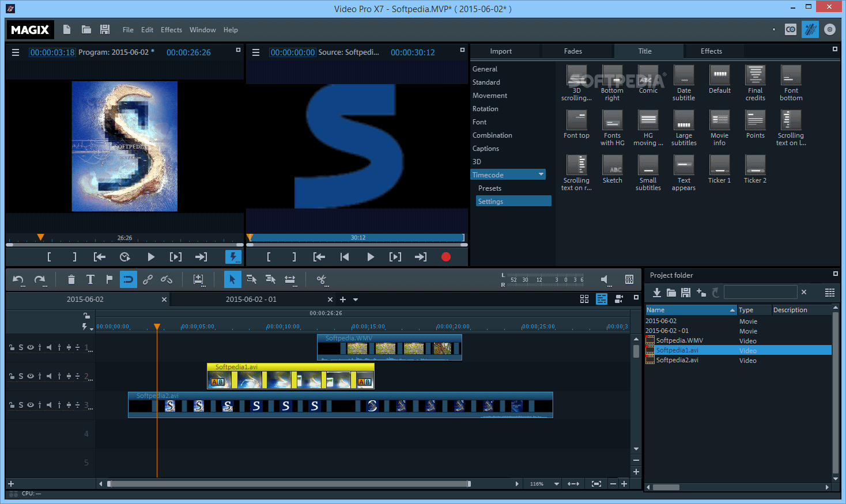Switch to timeline mode view icon
The width and height of the screenshot is (846, 504).
pyautogui.click(x=602, y=299)
